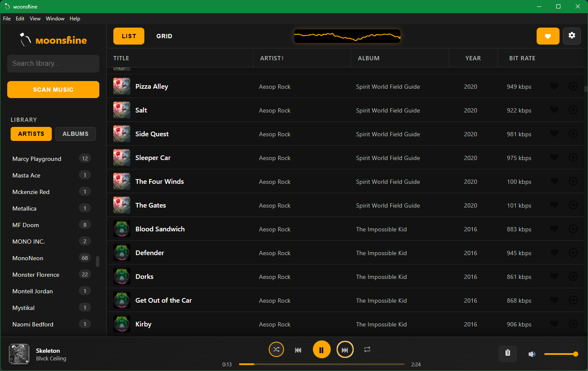Select Marcy Playground artist
This screenshot has width=588, height=371.
pos(51,159)
